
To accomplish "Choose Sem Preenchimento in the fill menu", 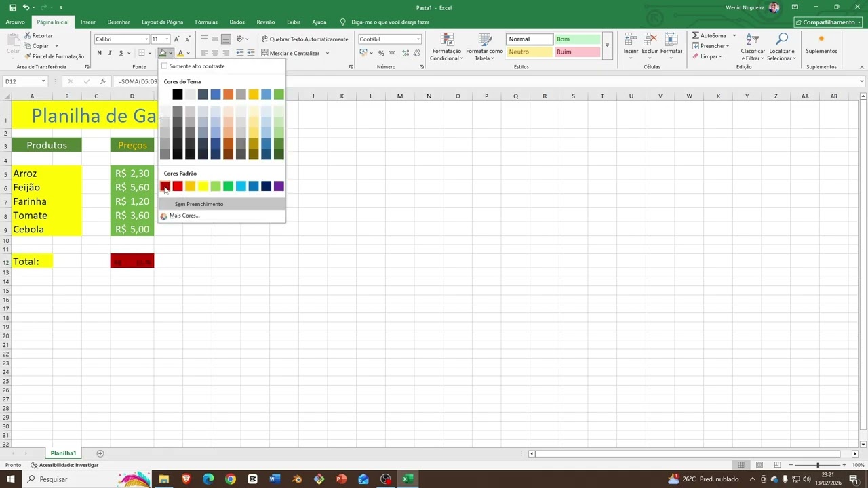I will (x=222, y=204).
